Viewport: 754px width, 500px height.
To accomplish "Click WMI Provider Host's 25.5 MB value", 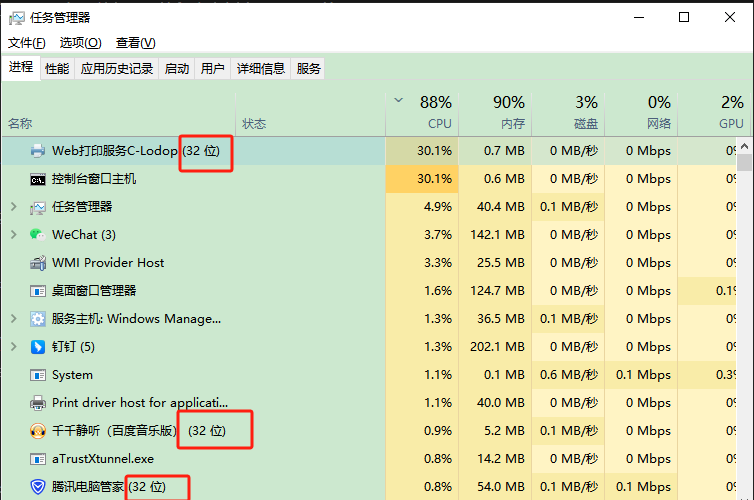I will [501, 262].
